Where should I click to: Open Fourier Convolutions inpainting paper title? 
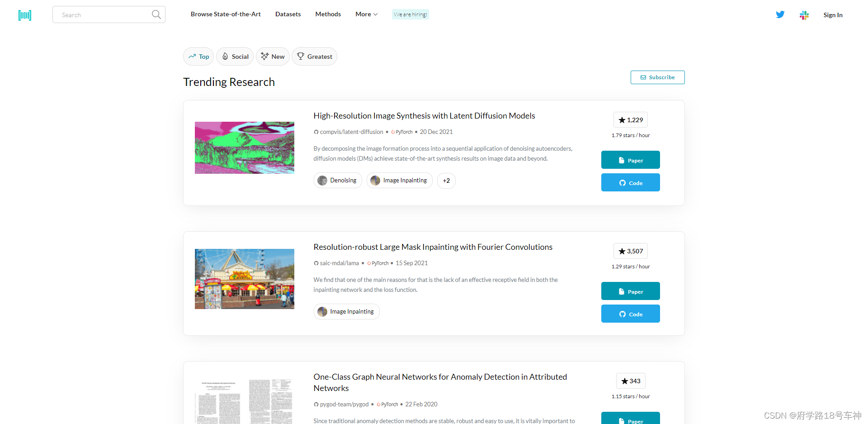pyautogui.click(x=433, y=247)
